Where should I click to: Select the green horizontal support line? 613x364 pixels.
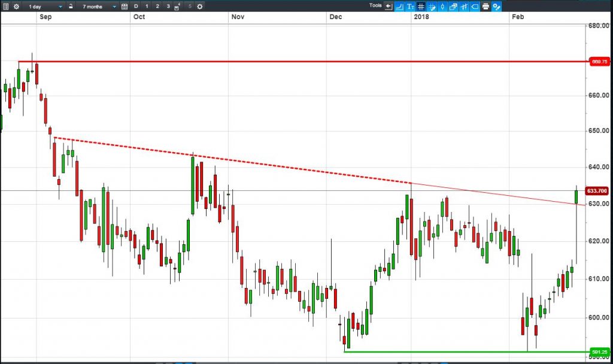(467, 352)
